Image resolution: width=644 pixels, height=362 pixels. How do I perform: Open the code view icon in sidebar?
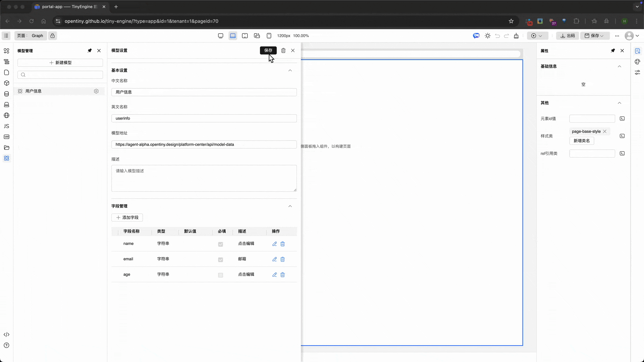[x=6, y=335]
